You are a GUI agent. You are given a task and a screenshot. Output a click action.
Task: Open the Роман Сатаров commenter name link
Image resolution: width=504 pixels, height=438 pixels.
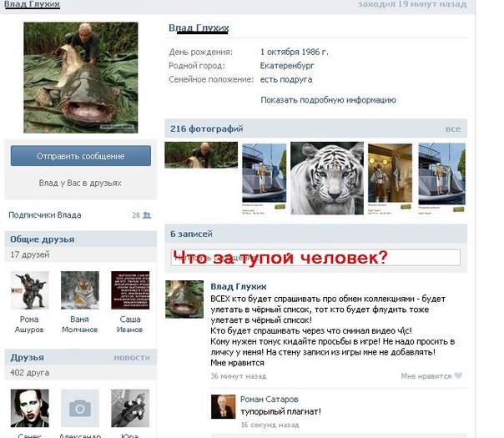click(x=270, y=399)
